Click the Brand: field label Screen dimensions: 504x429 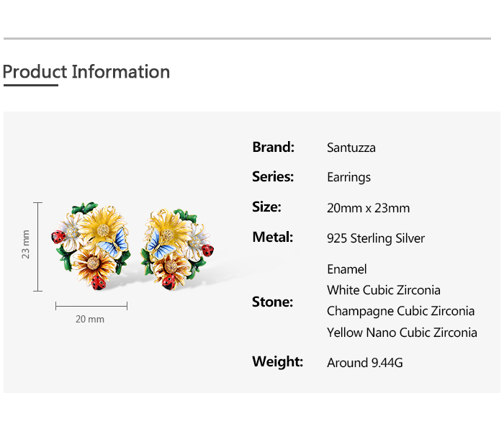pos(274,148)
